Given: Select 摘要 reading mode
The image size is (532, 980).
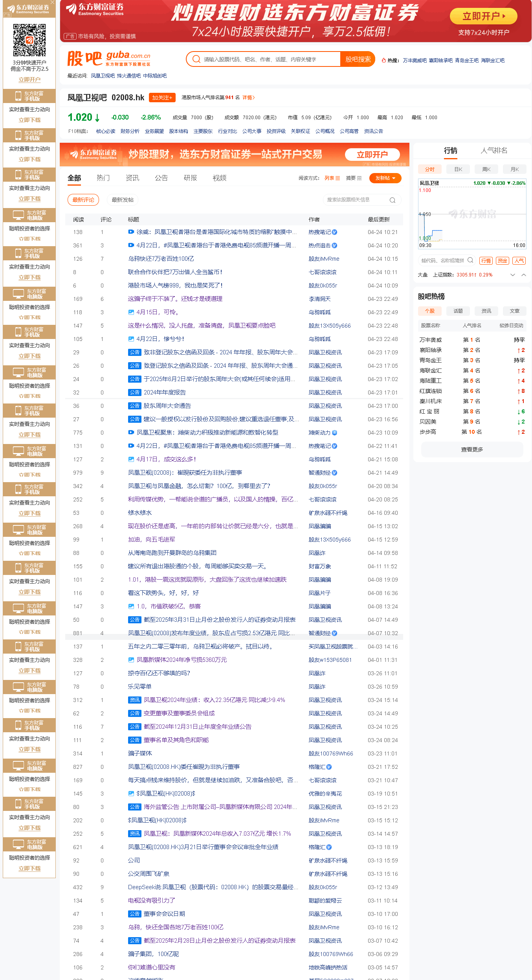Looking at the screenshot, I should click(x=354, y=178).
